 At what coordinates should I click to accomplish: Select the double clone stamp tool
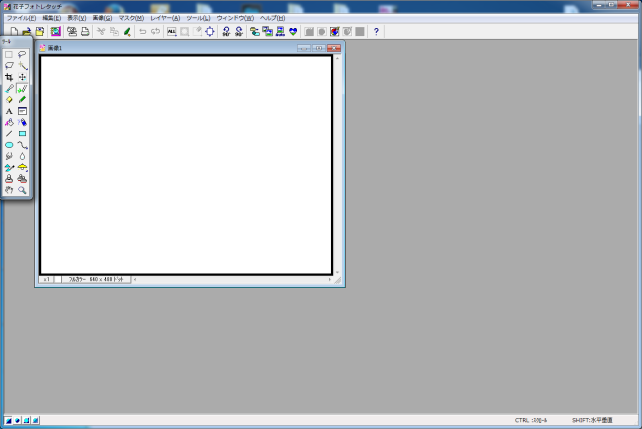(x=22, y=179)
